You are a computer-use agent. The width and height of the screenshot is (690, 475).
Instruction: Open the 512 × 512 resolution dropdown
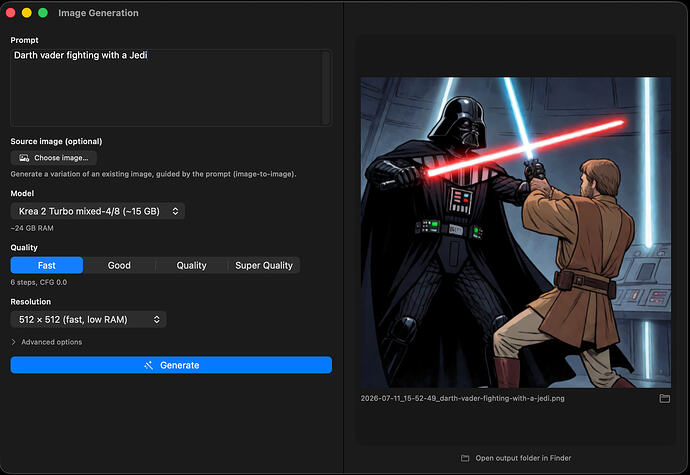tap(88, 320)
